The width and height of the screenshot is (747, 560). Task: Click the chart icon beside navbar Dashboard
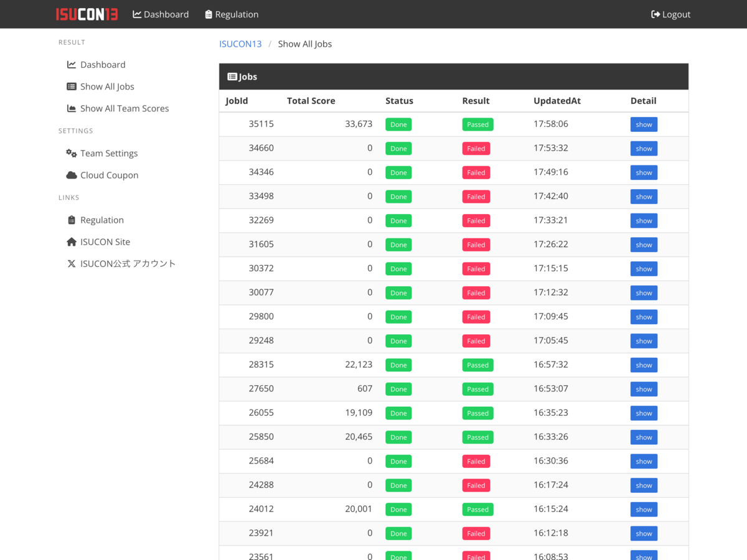click(x=137, y=14)
